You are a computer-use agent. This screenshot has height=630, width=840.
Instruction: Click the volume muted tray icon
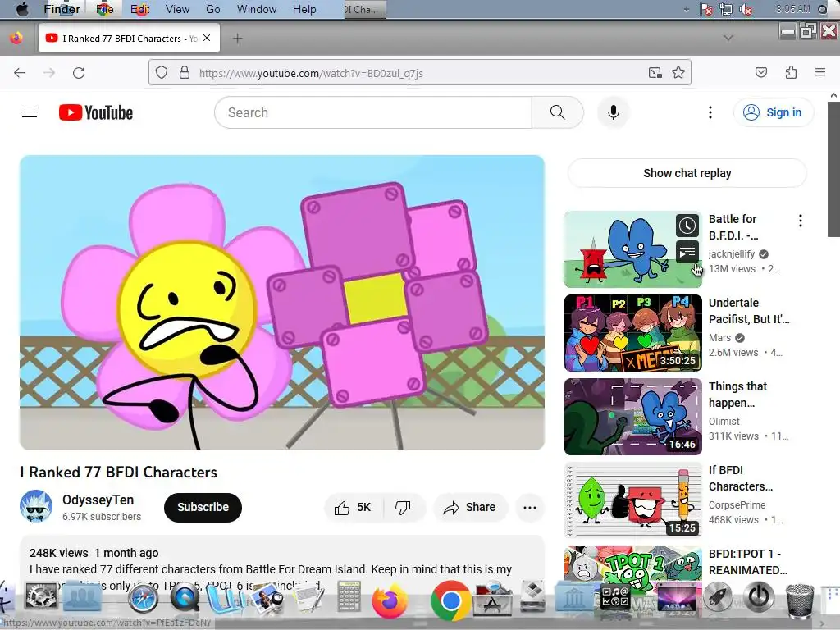(x=745, y=9)
